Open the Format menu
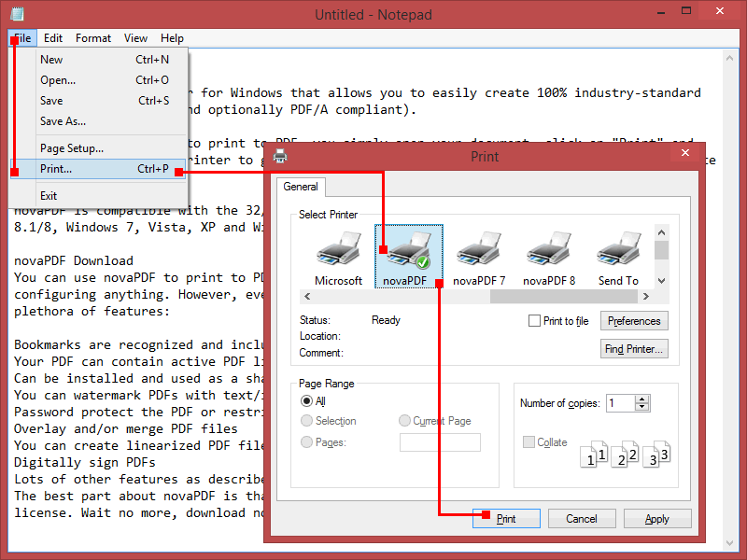747x560 pixels. 92,38
